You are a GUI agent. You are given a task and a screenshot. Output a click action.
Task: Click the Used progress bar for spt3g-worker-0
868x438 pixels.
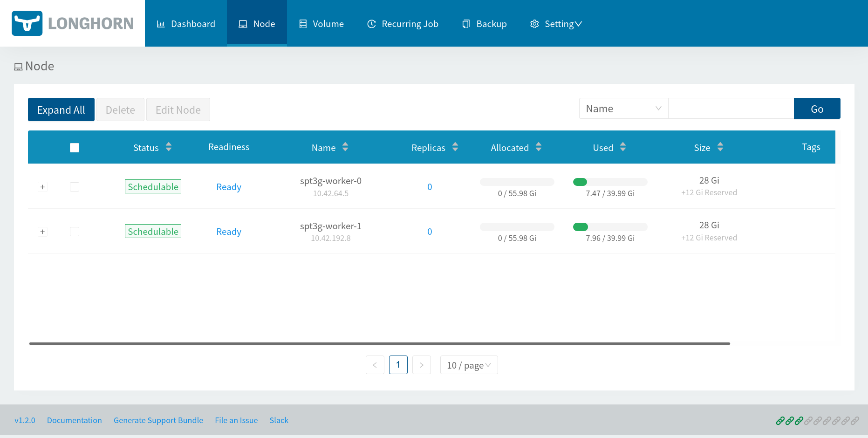pos(610,182)
